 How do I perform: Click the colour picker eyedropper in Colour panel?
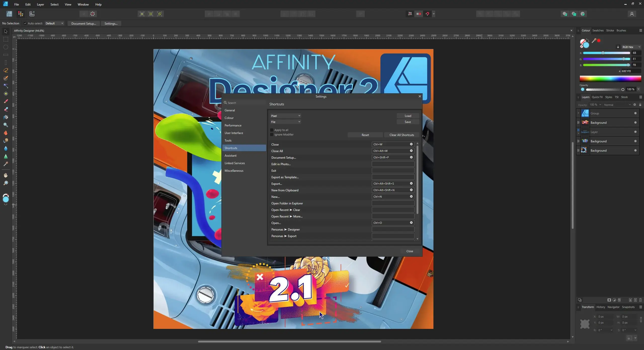pos(594,40)
